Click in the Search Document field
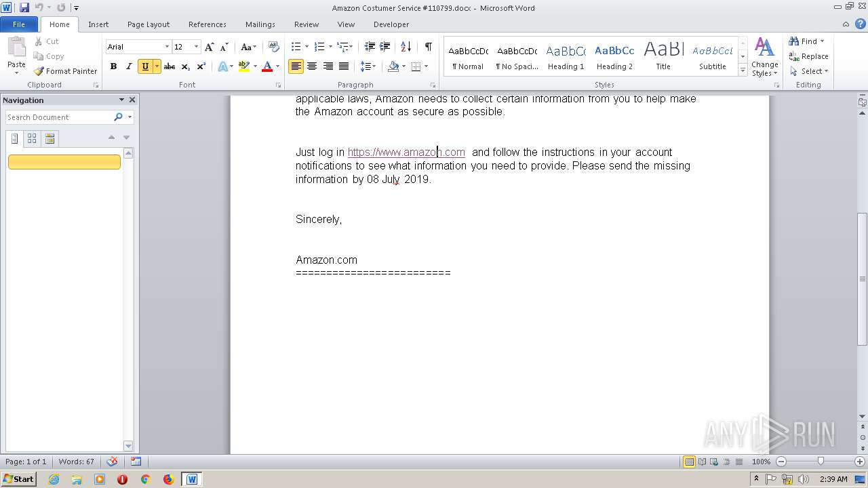This screenshot has height=488, width=868. [x=58, y=117]
